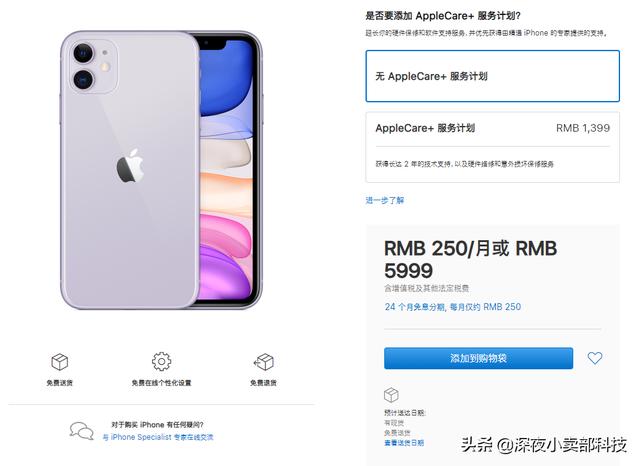Click the chat bubbles icon

pos(81,431)
